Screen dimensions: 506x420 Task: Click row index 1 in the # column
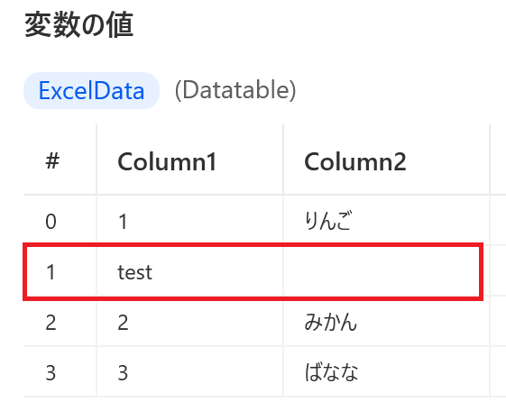coord(51,272)
